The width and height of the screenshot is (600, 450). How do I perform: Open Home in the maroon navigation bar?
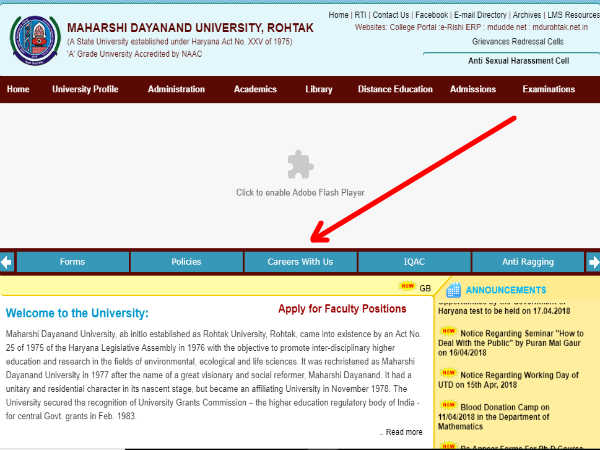tap(18, 89)
